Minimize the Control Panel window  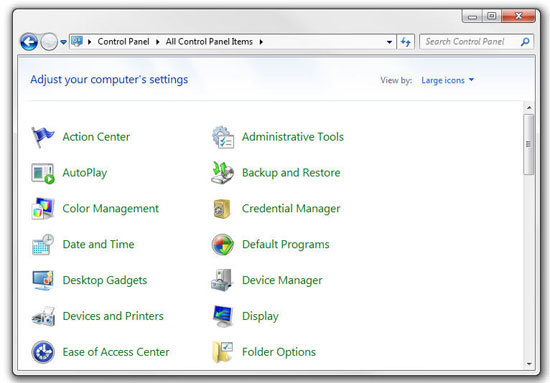tap(473, 16)
